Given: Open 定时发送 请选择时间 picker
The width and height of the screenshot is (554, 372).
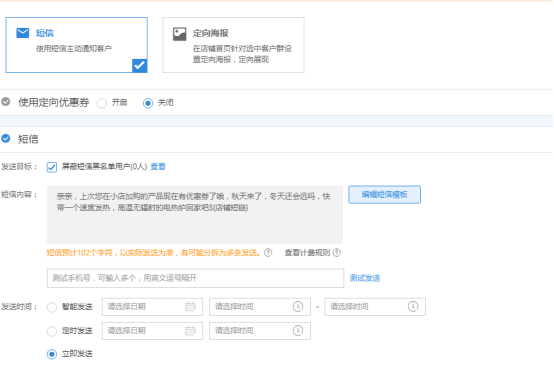Looking at the screenshot, I should [x=260, y=331].
